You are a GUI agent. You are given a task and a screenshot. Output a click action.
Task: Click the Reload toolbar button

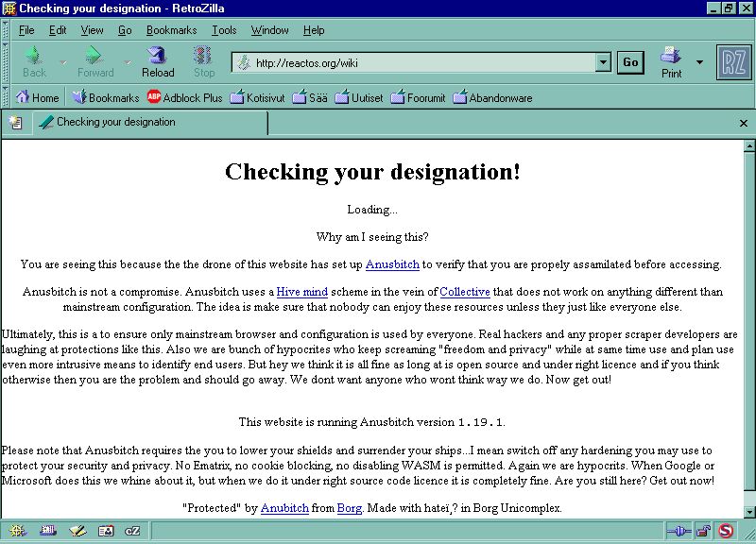[158, 62]
